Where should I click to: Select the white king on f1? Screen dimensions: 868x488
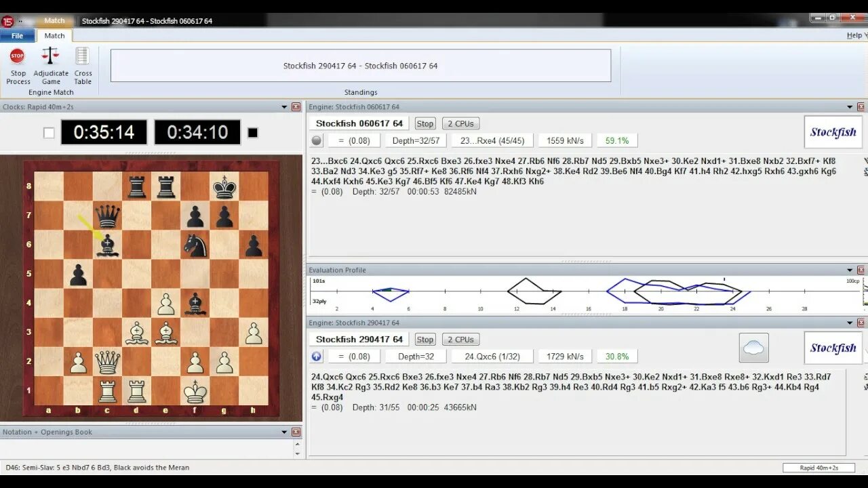(x=195, y=391)
